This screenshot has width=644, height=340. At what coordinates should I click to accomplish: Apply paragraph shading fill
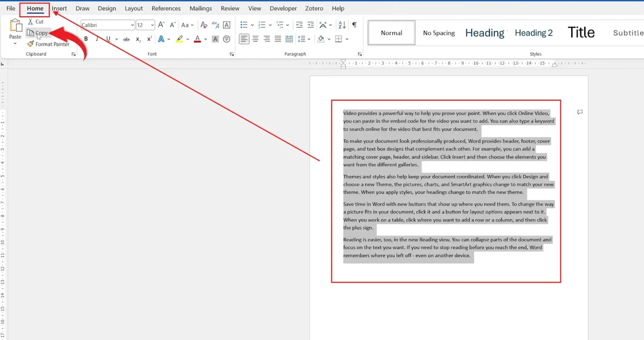(321, 39)
